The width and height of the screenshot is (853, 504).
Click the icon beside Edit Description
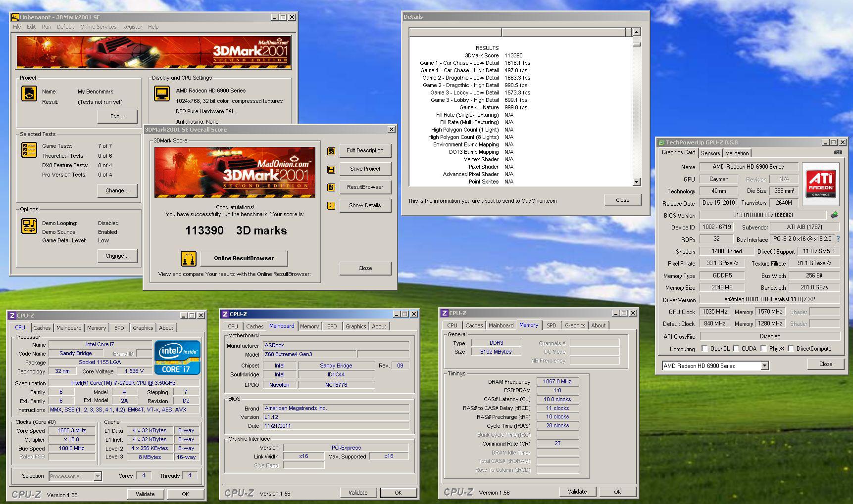331,151
